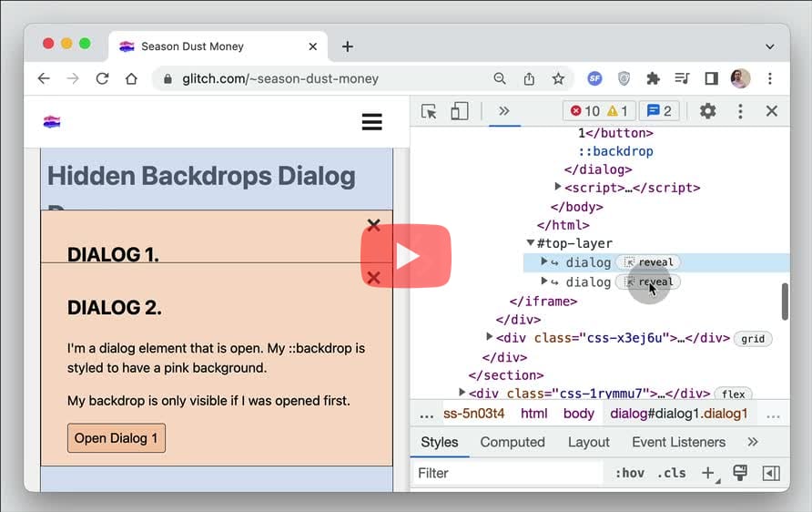The width and height of the screenshot is (812, 512).
Task: Click reveal on the first dialog row
Action: tap(648, 262)
